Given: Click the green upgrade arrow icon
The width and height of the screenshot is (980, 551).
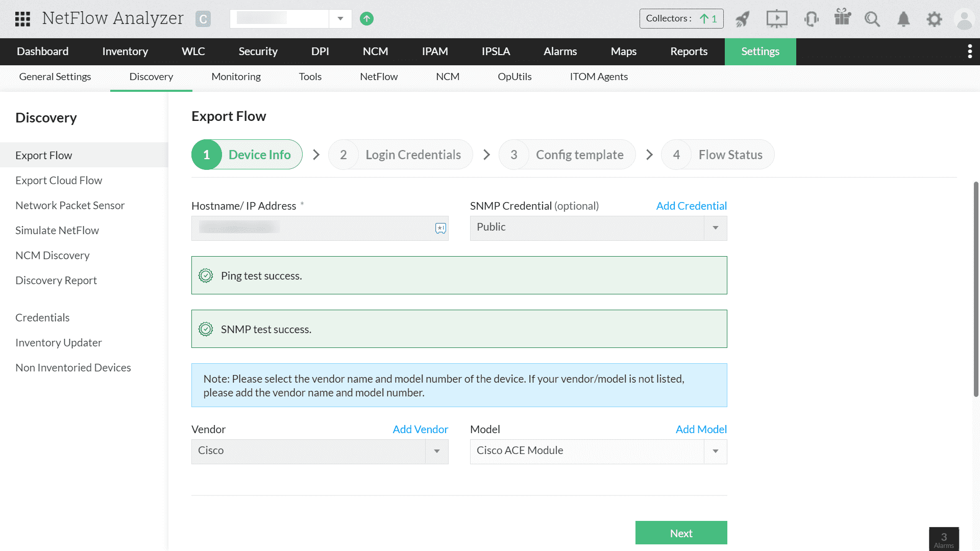Looking at the screenshot, I should 366,19.
